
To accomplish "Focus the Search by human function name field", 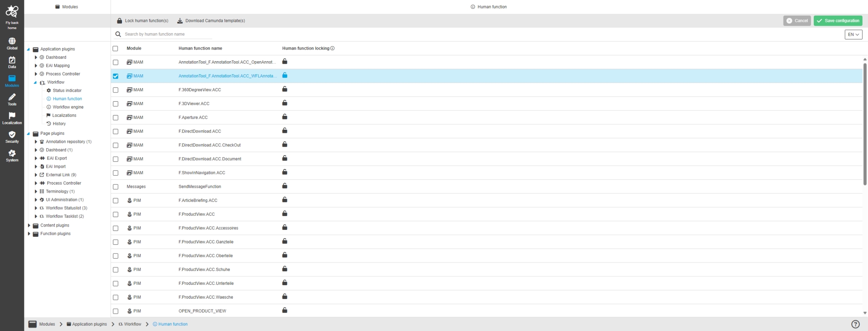I will click(167, 34).
